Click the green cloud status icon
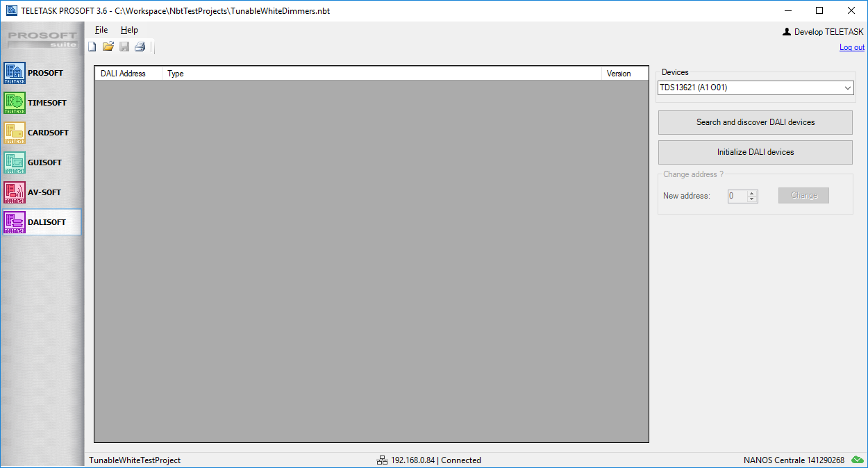Viewport: 868px width, 468px height. (x=858, y=460)
